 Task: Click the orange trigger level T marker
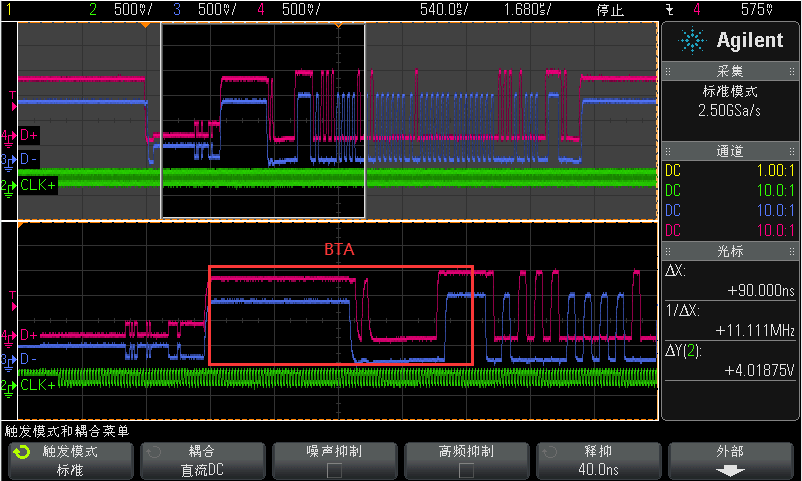[12, 97]
